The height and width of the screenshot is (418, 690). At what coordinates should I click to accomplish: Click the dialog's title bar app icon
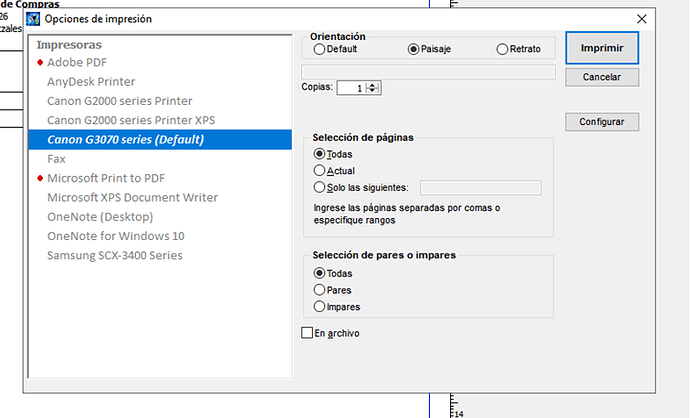(33, 19)
